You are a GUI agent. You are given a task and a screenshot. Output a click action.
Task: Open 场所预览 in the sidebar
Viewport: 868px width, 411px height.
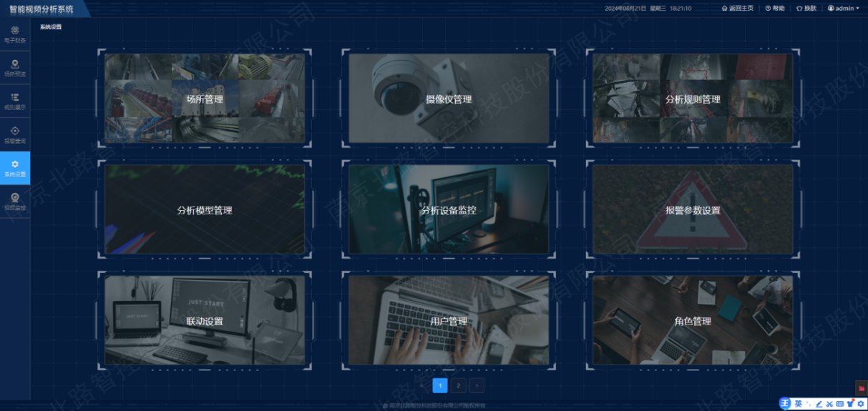(x=15, y=68)
